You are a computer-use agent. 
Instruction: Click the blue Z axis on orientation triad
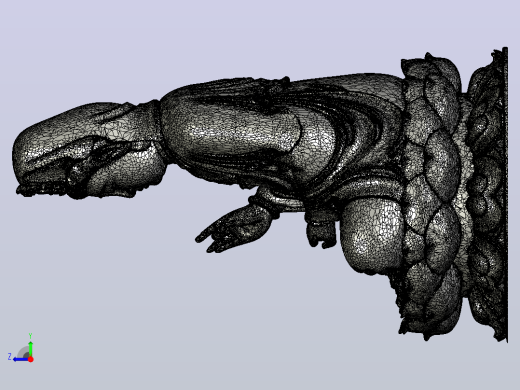pyautogui.click(x=21, y=359)
